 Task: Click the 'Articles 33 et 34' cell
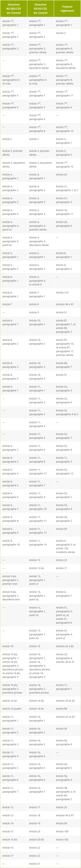point(67,701)
